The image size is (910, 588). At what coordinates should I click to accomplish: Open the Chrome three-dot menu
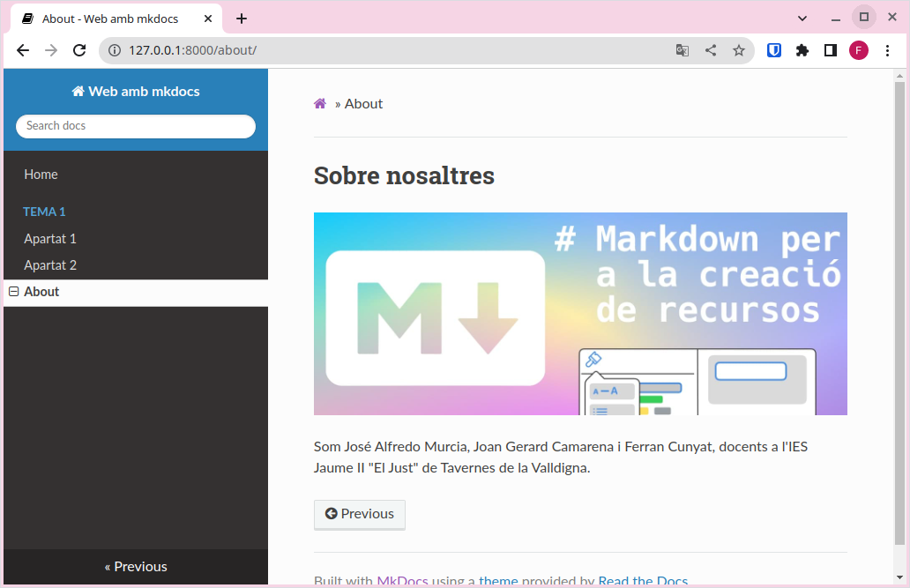887,50
